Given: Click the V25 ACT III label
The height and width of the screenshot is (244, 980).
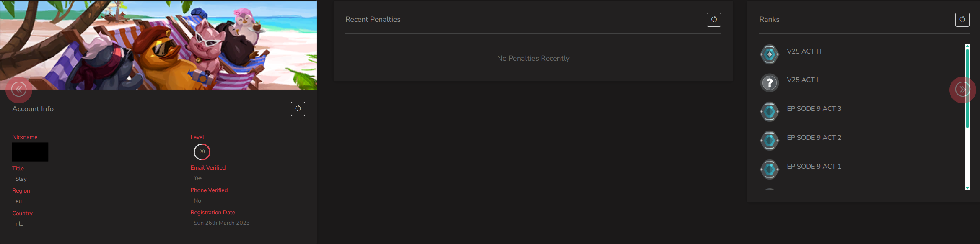Looking at the screenshot, I should tap(804, 51).
